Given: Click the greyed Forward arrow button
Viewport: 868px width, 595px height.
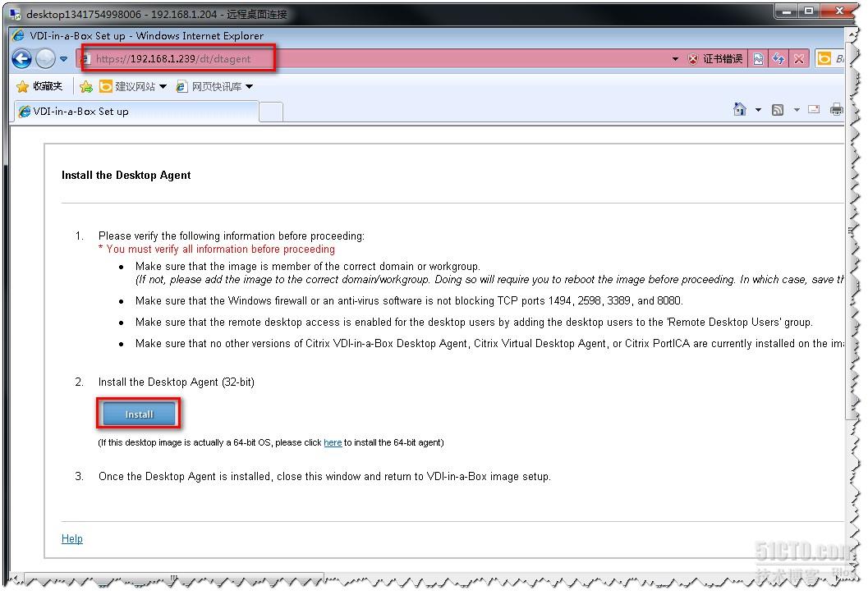Looking at the screenshot, I should click(x=45, y=58).
